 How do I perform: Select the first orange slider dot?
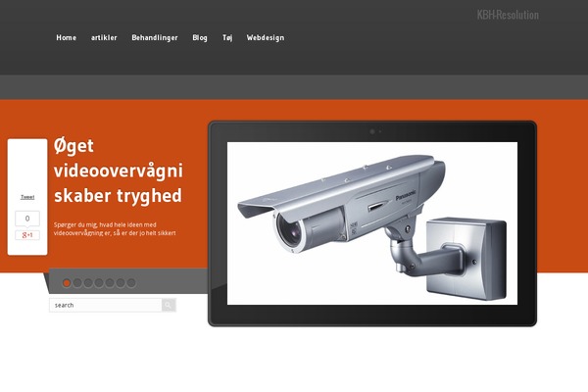click(67, 283)
